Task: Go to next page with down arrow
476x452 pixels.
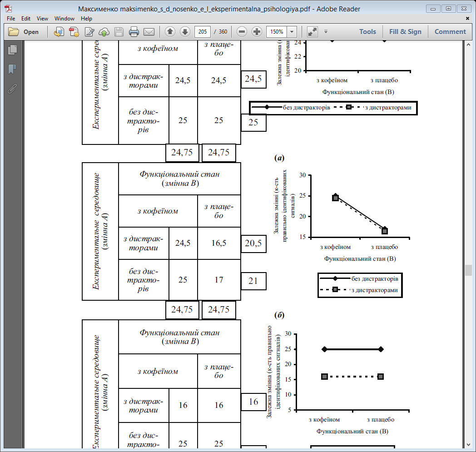Action: (x=185, y=31)
